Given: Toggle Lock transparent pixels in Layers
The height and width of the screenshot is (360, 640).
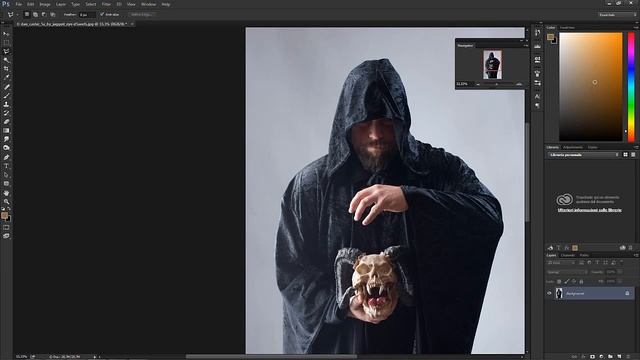Looking at the screenshot, I should (x=559, y=282).
